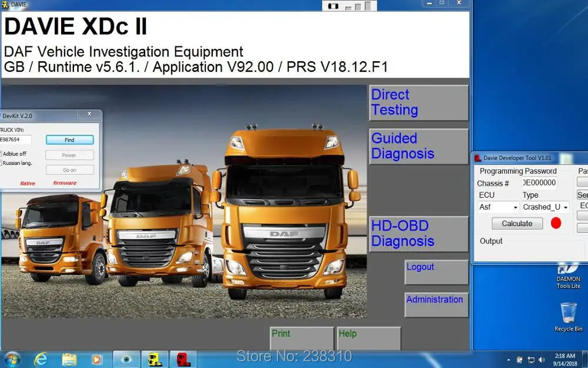Viewport: 588px width, 368px height.
Task: Click the Logout button
Action: (x=436, y=272)
